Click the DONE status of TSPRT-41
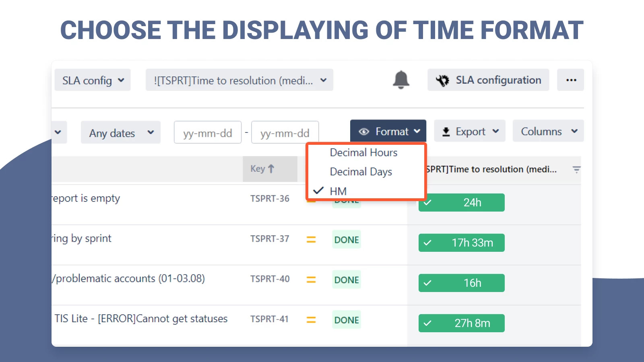 (347, 320)
